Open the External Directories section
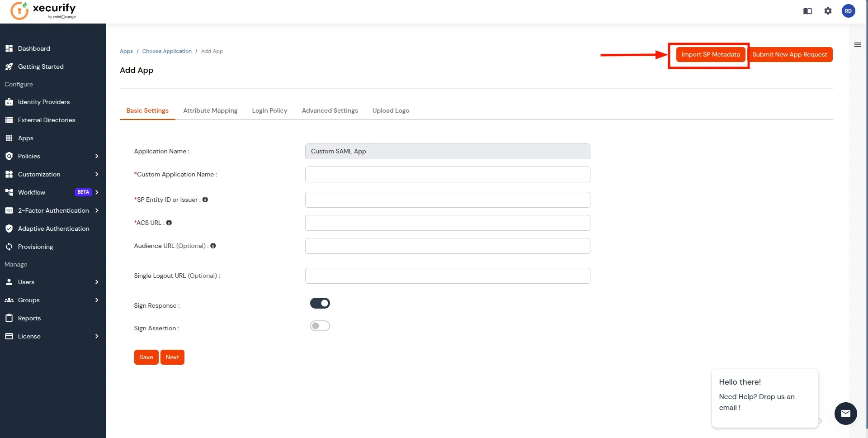 (x=46, y=120)
